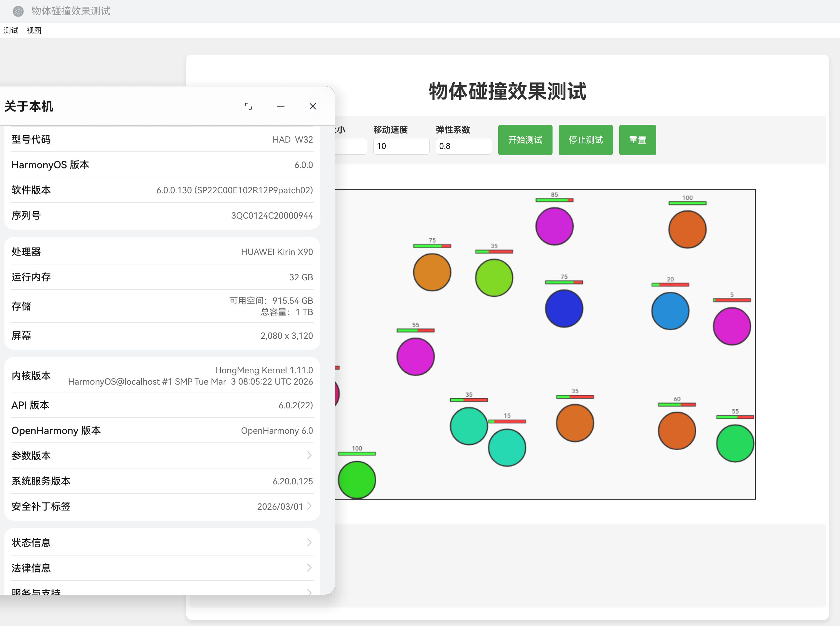Open the 测试 menu
840x626 pixels.
point(11,30)
